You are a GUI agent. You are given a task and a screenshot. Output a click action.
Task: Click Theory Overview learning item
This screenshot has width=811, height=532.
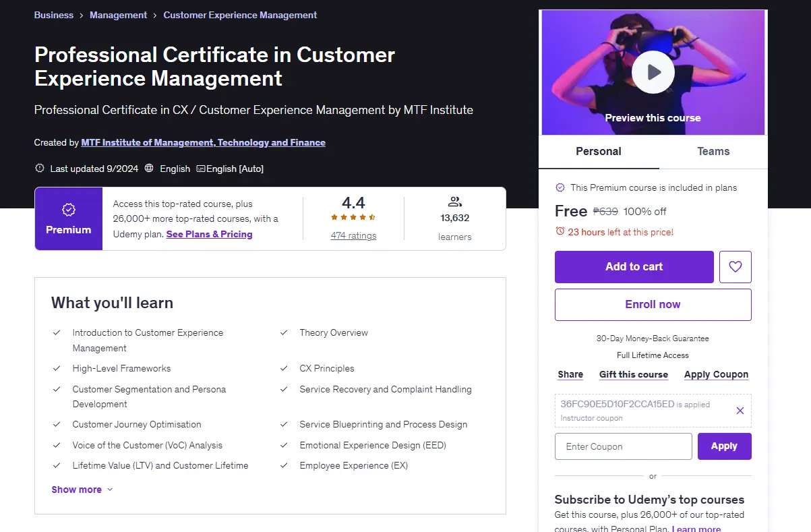pos(334,332)
